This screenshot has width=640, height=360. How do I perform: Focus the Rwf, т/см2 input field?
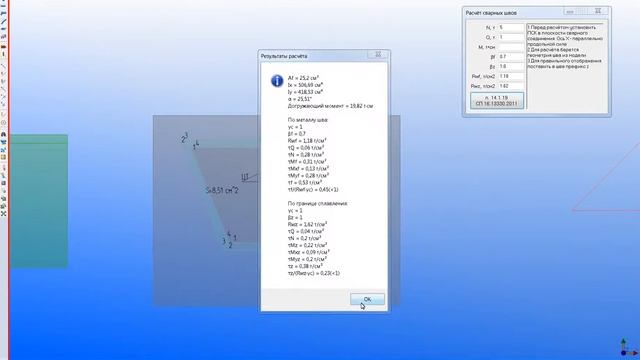(x=511, y=76)
